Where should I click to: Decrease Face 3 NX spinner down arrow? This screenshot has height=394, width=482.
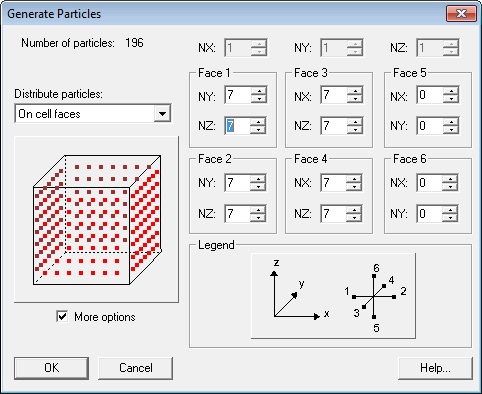click(x=355, y=99)
